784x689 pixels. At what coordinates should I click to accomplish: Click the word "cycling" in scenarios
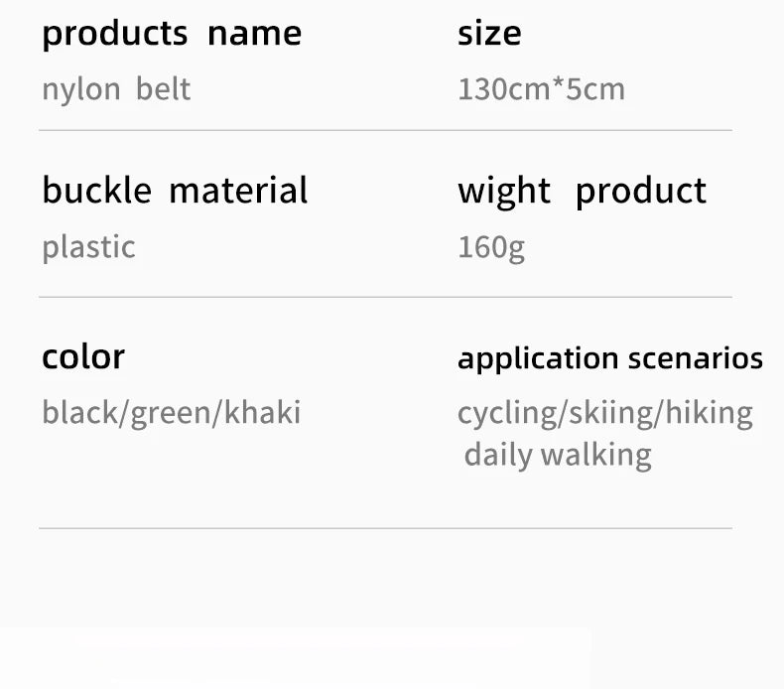506,413
